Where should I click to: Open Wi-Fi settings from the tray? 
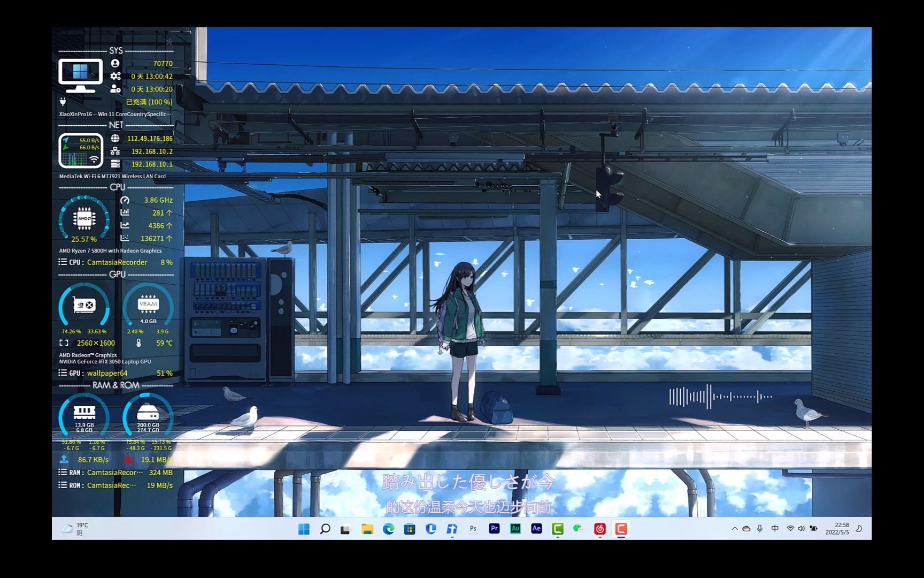click(790, 529)
